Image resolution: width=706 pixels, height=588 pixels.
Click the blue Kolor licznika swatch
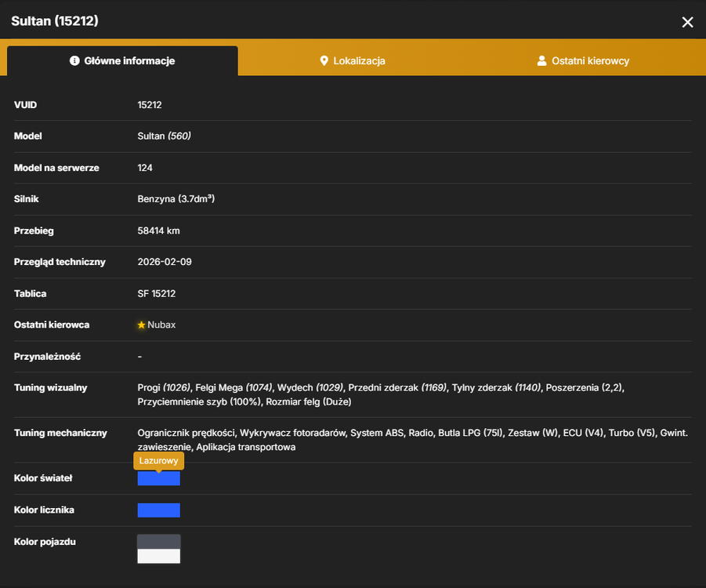click(158, 510)
